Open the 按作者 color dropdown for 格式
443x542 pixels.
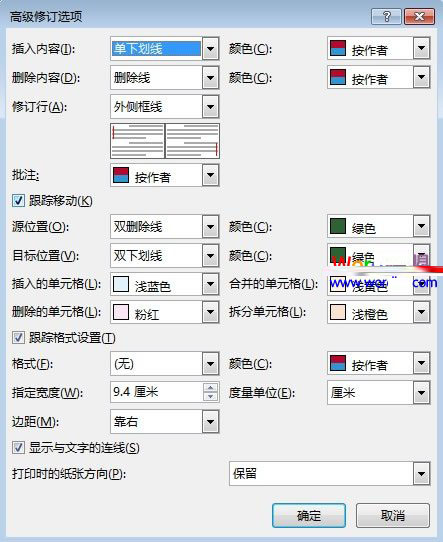pyautogui.click(x=421, y=363)
